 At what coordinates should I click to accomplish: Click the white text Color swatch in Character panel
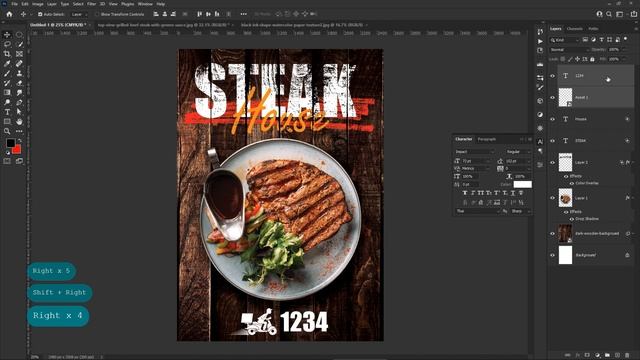[522, 184]
